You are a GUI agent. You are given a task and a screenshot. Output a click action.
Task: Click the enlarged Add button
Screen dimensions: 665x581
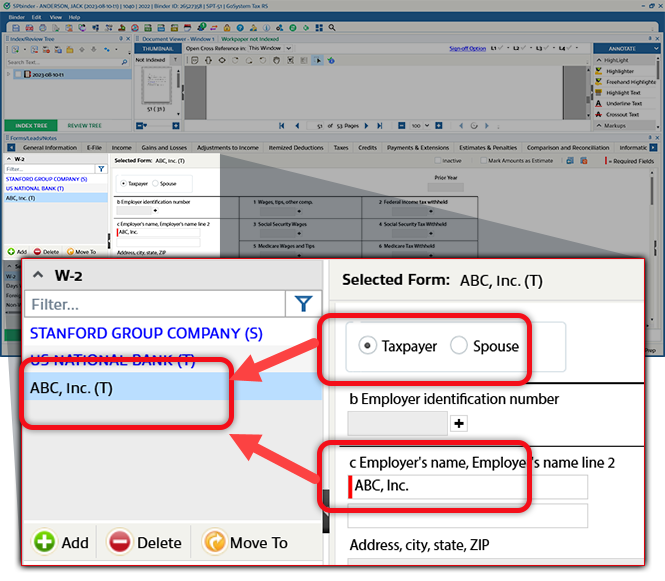click(61, 542)
